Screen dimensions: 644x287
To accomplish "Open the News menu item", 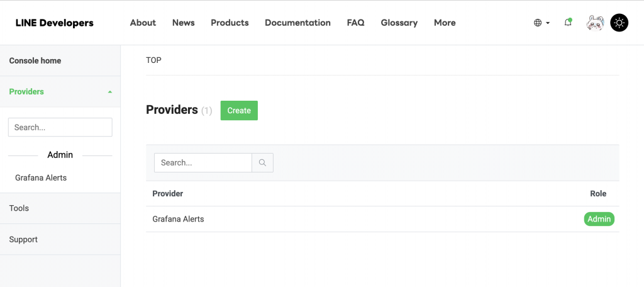I will [183, 23].
